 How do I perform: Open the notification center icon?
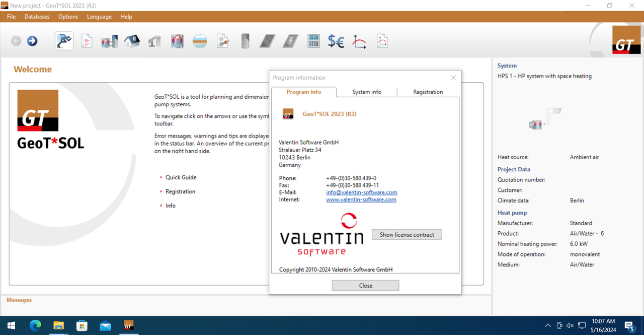click(629, 326)
